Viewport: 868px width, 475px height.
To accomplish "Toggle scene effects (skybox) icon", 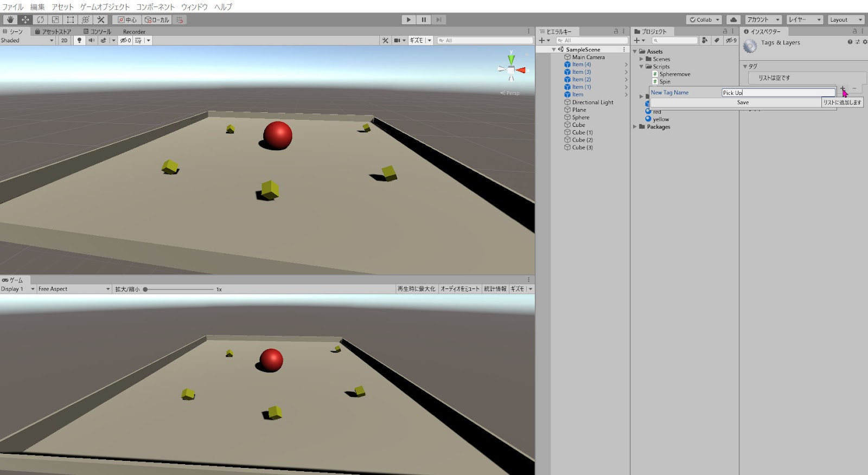I will click(103, 40).
